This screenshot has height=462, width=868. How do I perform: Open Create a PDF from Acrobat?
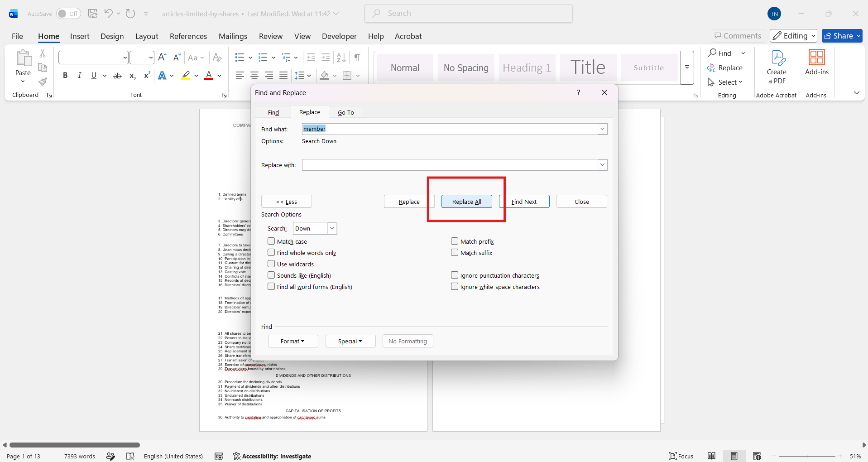tap(777, 67)
